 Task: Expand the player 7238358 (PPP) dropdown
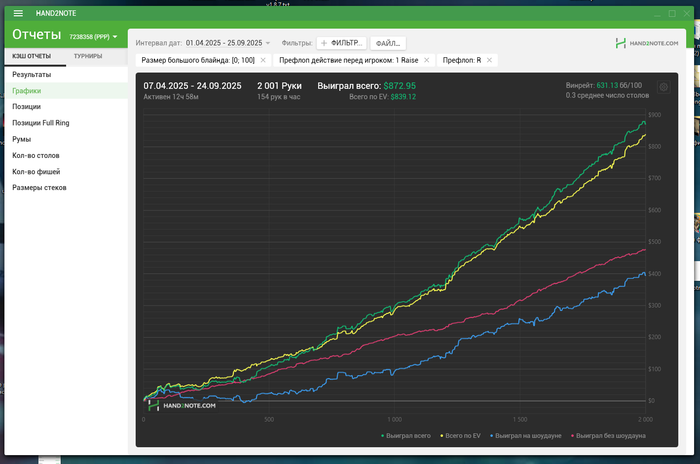tap(93, 37)
